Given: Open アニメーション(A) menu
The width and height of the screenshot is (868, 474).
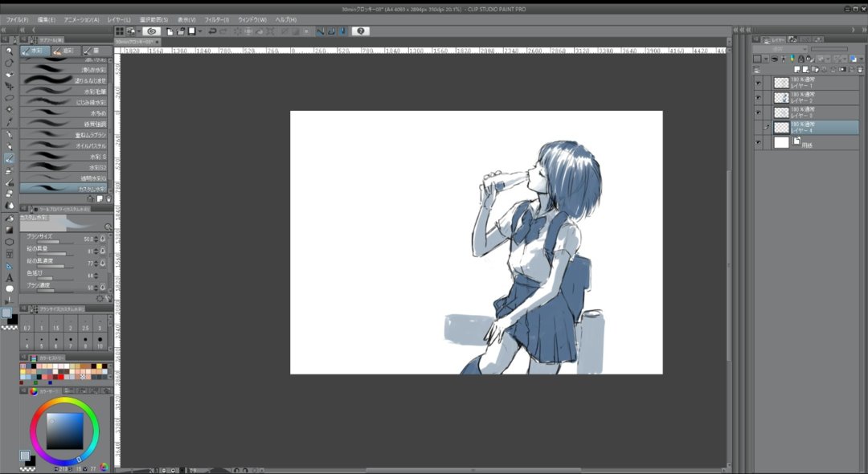Looking at the screenshot, I should click(82, 19).
